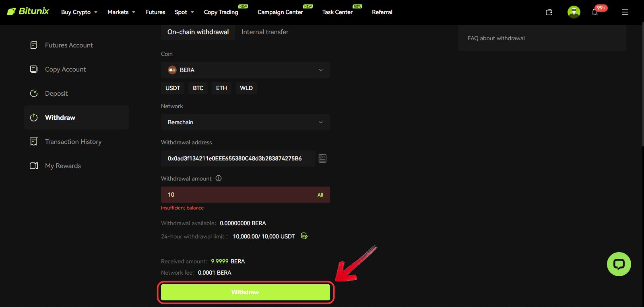
Task: Select the WLD quick coin button
Action: click(x=246, y=88)
